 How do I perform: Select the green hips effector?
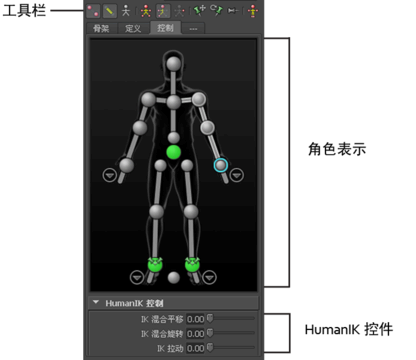click(x=174, y=152)
